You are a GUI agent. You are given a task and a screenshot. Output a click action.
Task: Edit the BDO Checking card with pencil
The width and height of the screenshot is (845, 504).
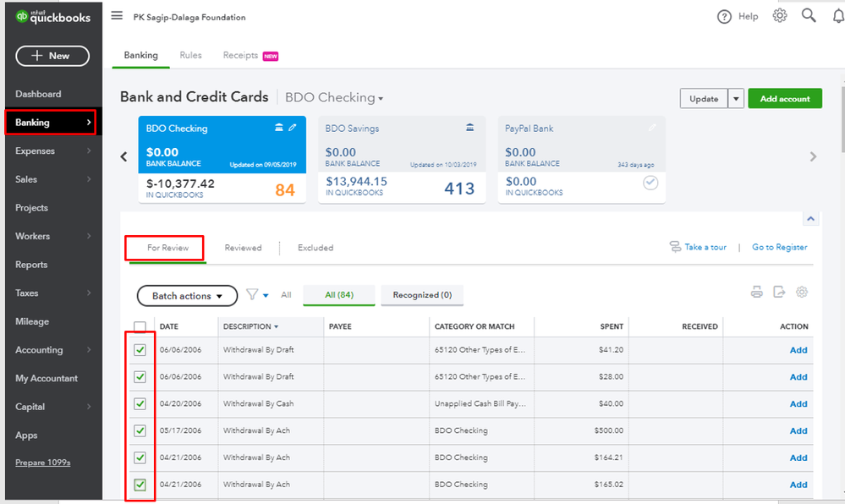point(293,128)
